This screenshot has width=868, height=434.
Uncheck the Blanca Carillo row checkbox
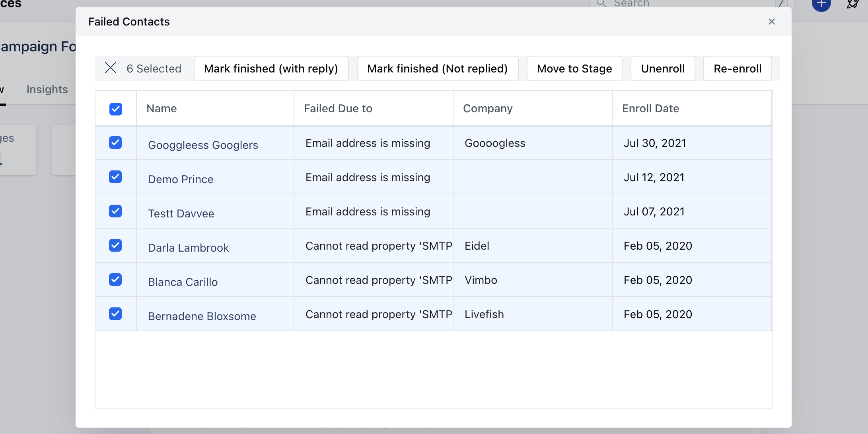click(x=115, y=280)
